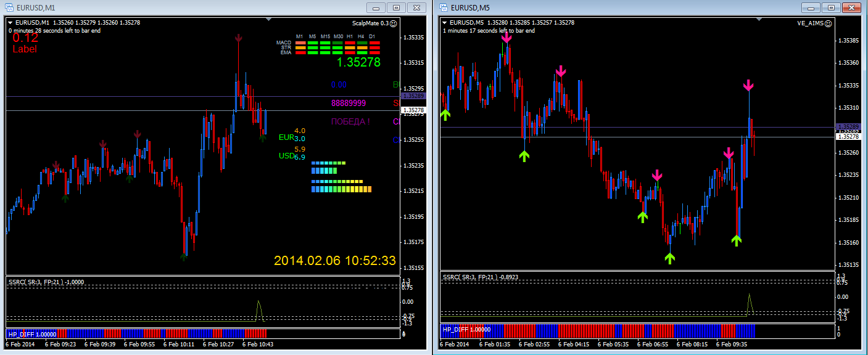This screenshot has width=868, height=355.
Task: Click the 'STR' row label in signal matrix
Action: coord(286,47)
